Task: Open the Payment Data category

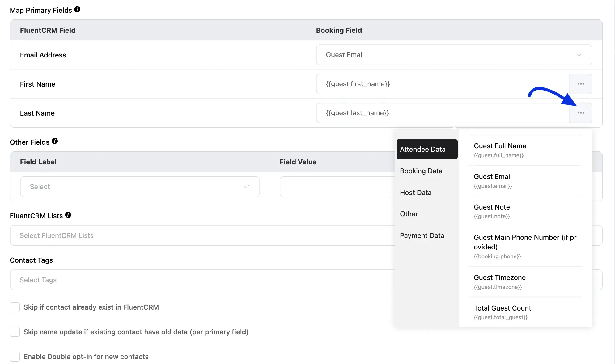Action: point(422,235)
